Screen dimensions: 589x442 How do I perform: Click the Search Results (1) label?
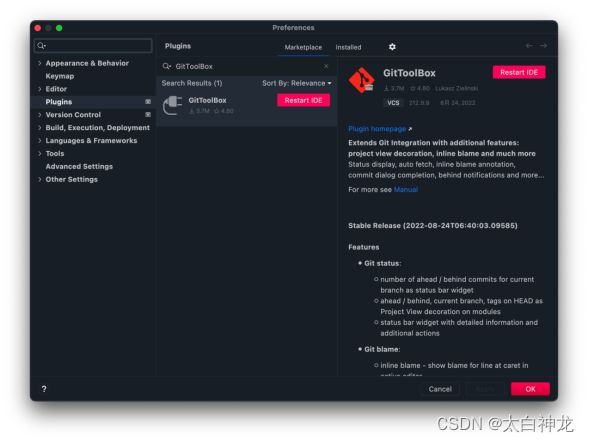(192, 83)
